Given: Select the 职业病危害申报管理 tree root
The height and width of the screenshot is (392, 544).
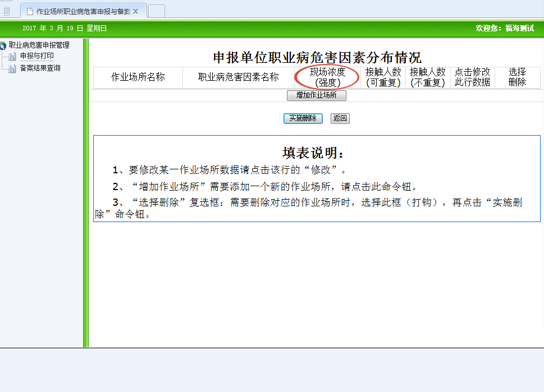Looking at the screenshot, I should coord(39,45).
